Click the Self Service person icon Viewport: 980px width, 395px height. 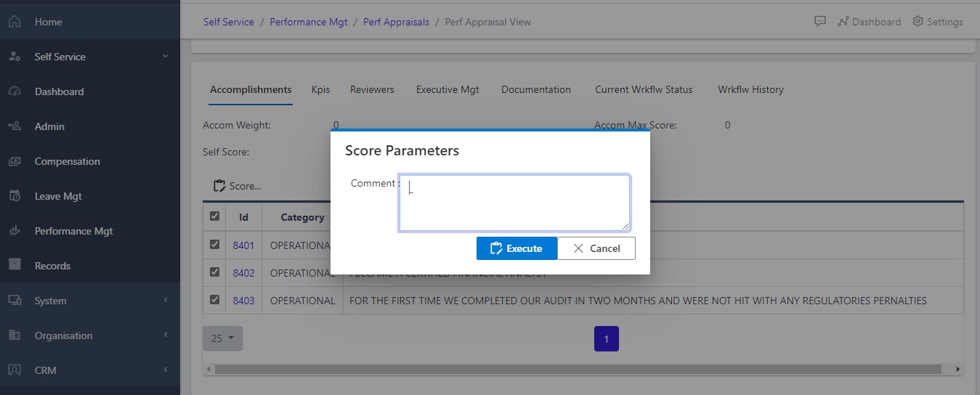(x=15, y=57)
